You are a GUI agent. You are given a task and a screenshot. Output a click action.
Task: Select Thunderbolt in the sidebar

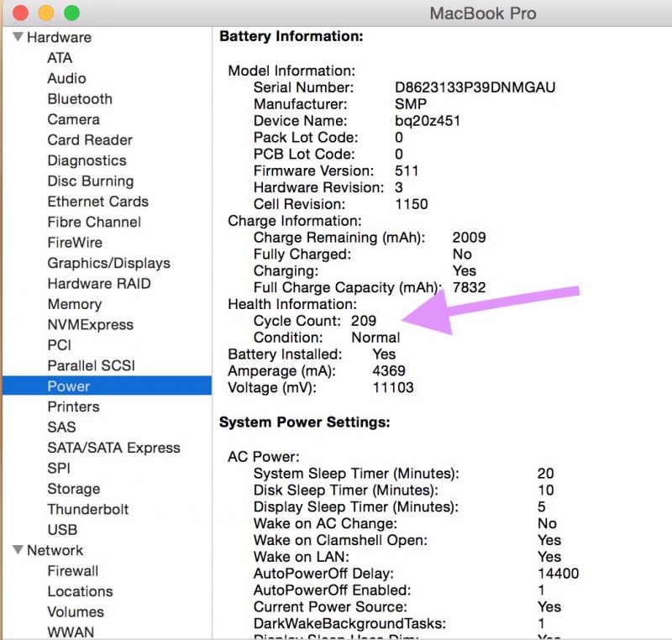coord(88,509)
